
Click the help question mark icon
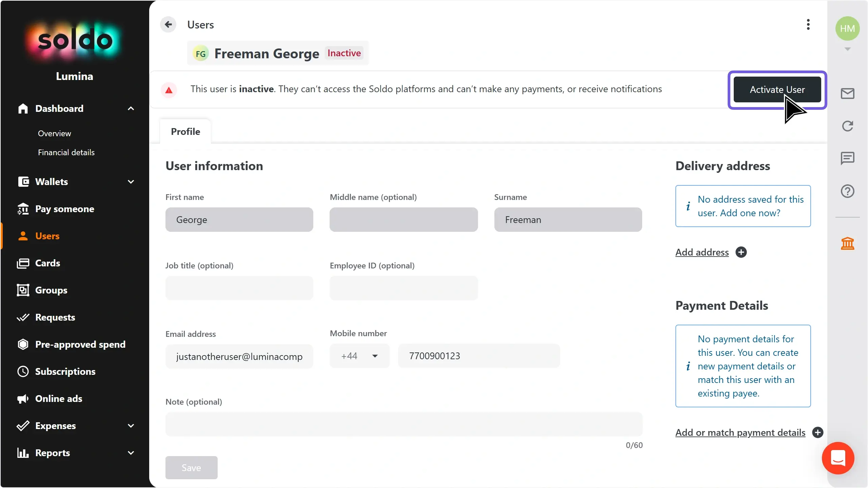[847, 191]
